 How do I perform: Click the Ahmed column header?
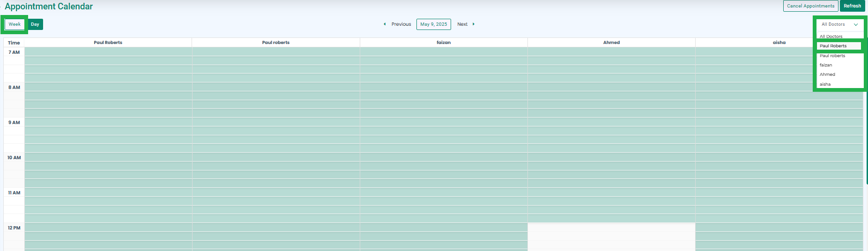pyautogui.click(x=611, y=43)
